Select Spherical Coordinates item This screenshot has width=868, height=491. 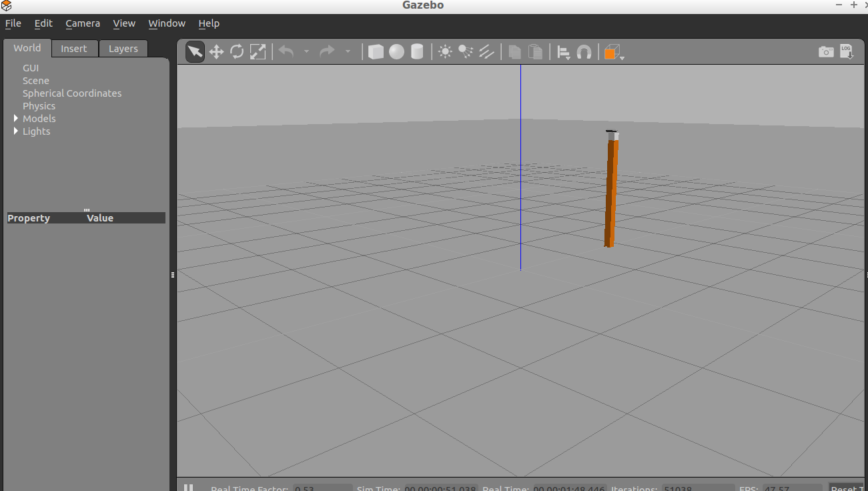click(x=72, y=93)
